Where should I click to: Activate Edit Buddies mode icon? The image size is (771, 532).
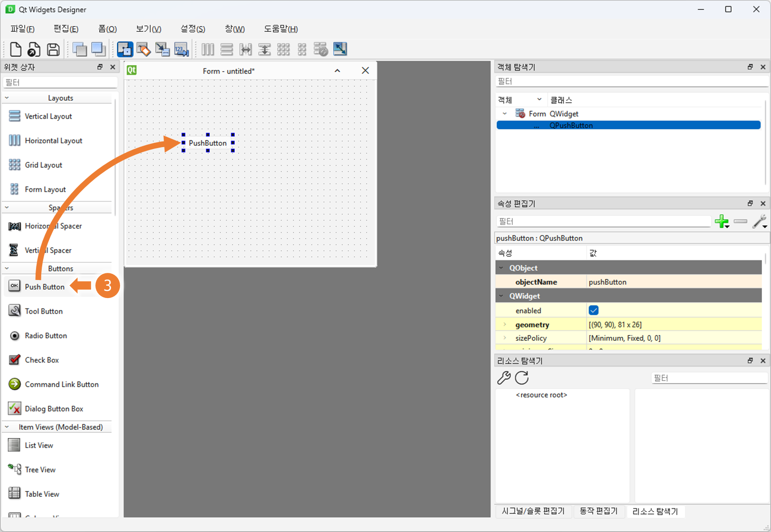click(162, 49)
